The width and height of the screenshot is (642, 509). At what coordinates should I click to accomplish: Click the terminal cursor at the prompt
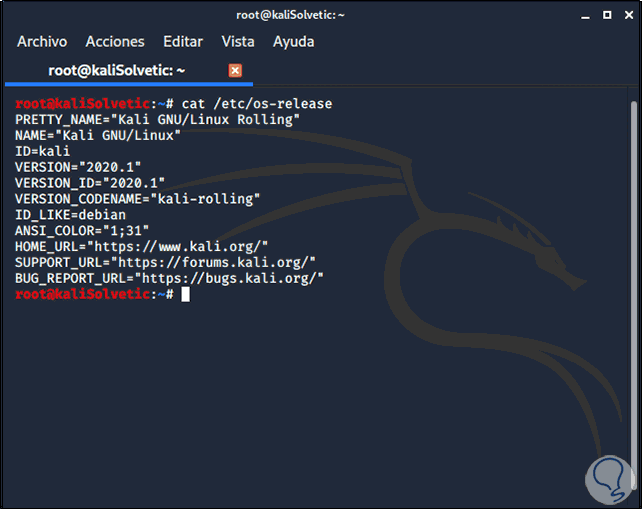185,294
